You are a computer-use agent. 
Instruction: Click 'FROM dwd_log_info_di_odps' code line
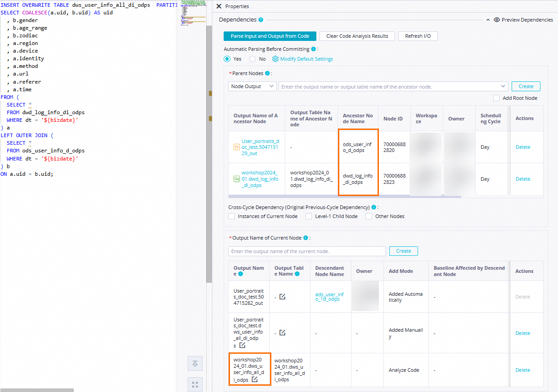(x=45, y=112)
